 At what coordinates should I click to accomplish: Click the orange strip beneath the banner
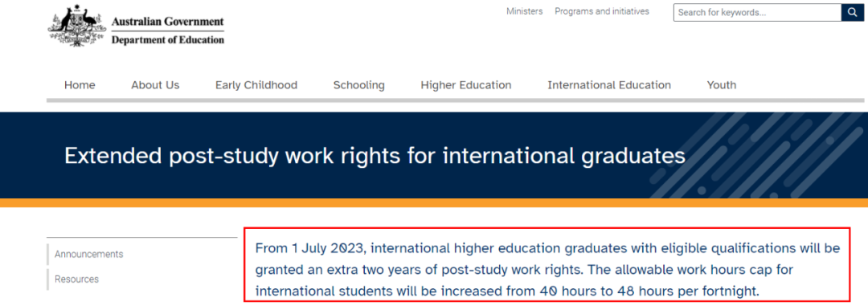click(434, 202)
